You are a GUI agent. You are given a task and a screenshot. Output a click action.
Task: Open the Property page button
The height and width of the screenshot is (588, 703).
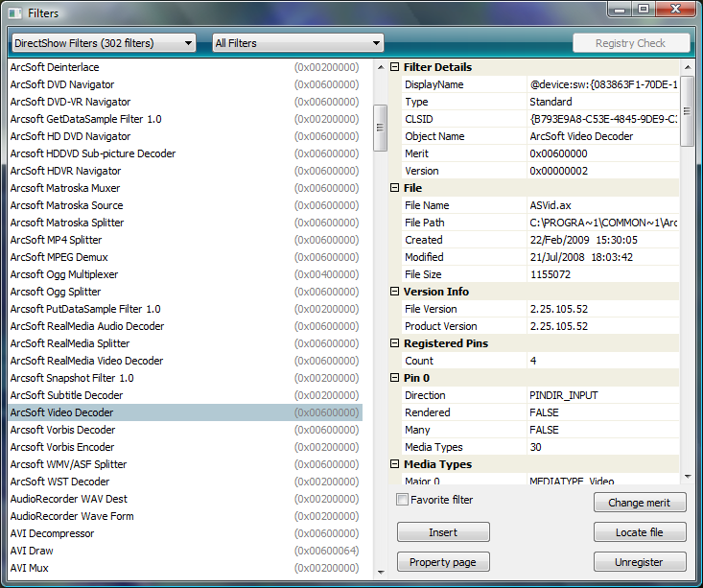coord(443,562)
